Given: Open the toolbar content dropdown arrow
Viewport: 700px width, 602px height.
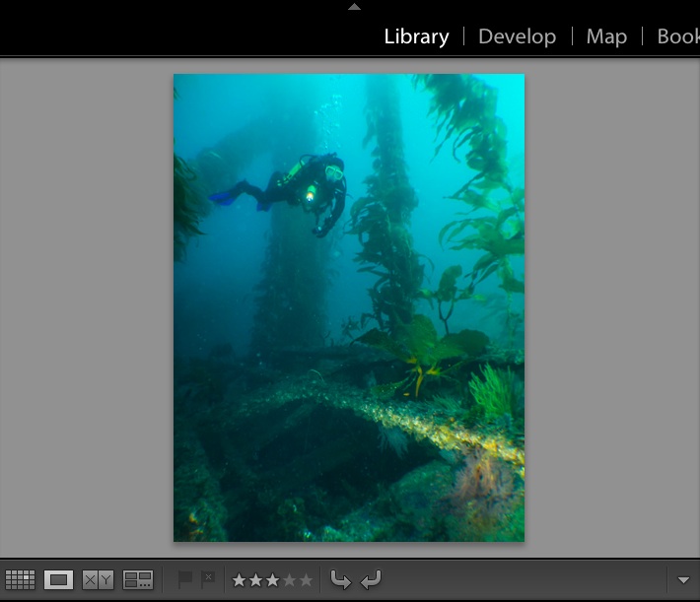Looking at the screenshot, I should (684, 580).
